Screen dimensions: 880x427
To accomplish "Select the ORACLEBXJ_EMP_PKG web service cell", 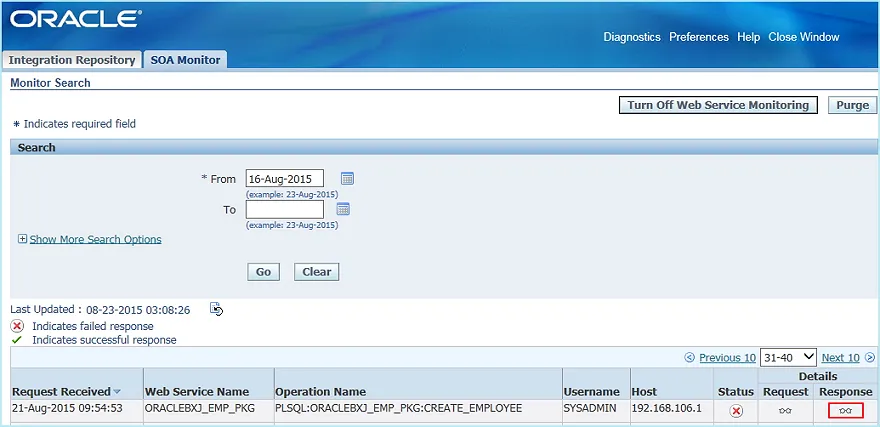I will point(200,408).
